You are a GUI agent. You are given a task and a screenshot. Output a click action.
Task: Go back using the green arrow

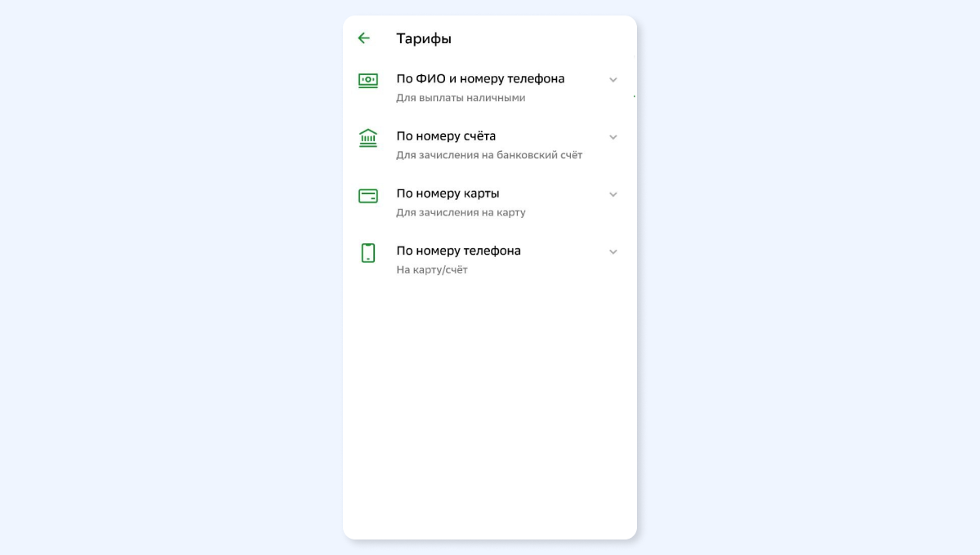[x=363, y=38]
